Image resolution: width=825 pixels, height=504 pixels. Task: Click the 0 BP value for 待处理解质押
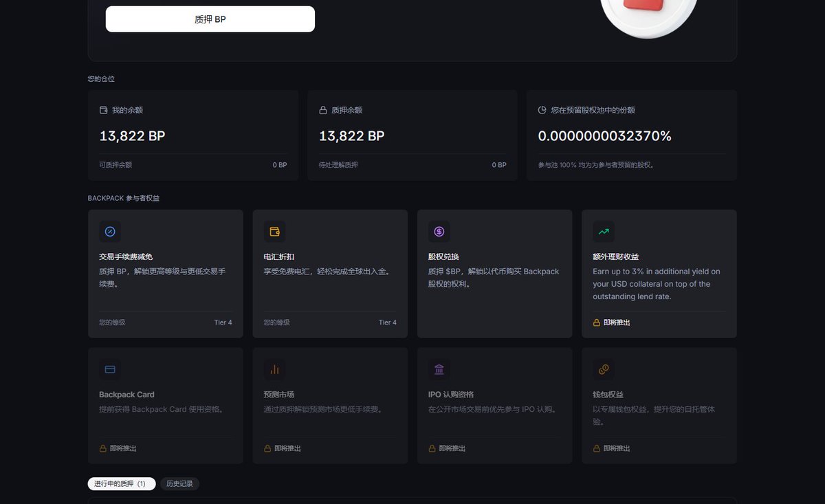point(499,165)
